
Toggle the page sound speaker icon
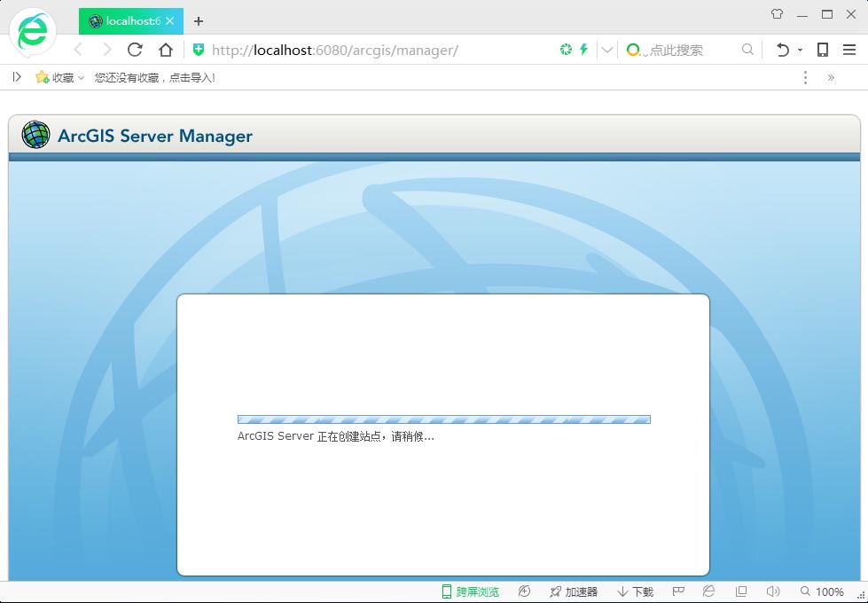[773, 591]
